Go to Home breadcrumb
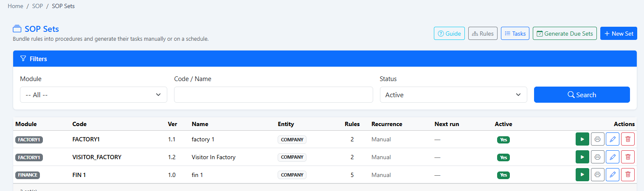The image size is (644, 191). click(x=15, y=6)
